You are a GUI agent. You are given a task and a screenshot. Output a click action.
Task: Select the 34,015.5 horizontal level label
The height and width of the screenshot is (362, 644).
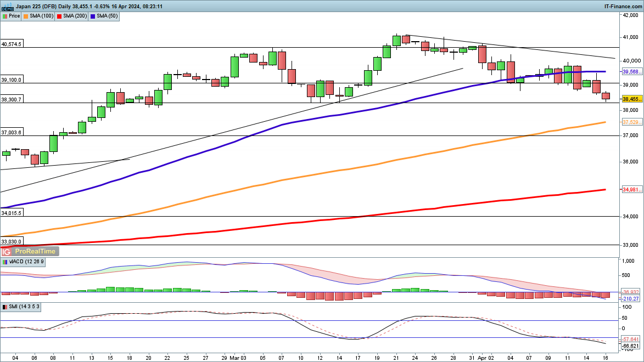tap(12, 213)
